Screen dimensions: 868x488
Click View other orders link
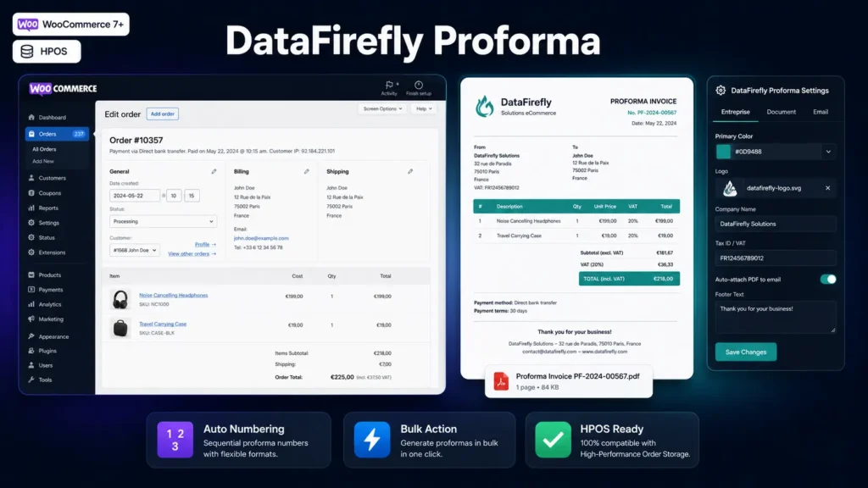tap(192, 254)
